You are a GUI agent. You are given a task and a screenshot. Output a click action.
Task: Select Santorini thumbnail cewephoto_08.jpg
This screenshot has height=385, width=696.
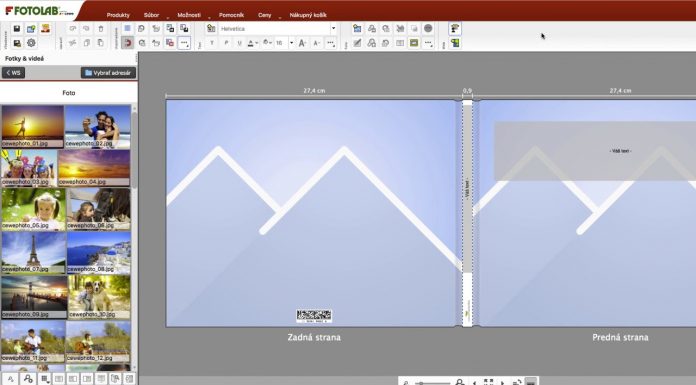(x=99, y=252)
